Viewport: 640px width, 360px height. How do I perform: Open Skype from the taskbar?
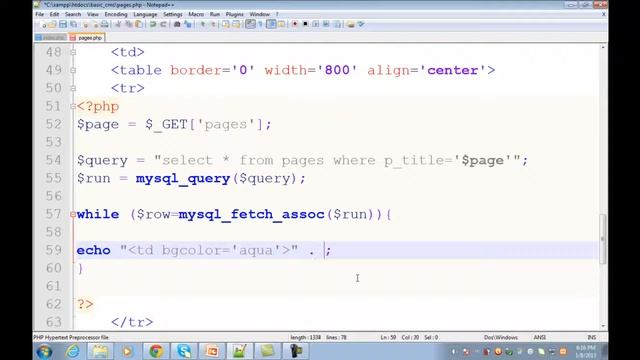tap(184, 351)
